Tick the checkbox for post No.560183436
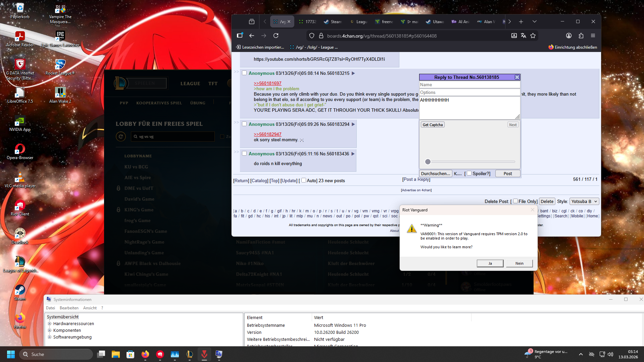 pyautogui.click(x=244, y=154)
